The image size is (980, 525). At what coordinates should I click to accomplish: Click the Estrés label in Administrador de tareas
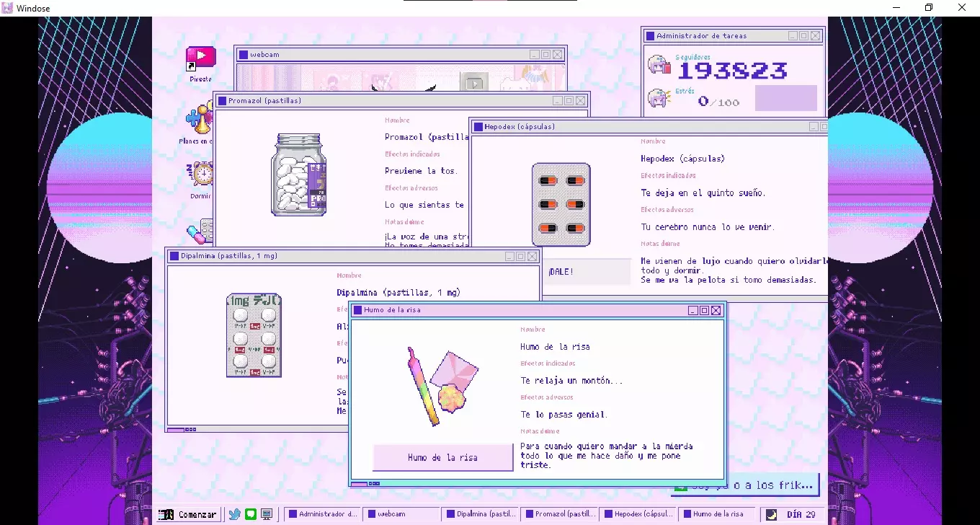[x=685, y=91]
